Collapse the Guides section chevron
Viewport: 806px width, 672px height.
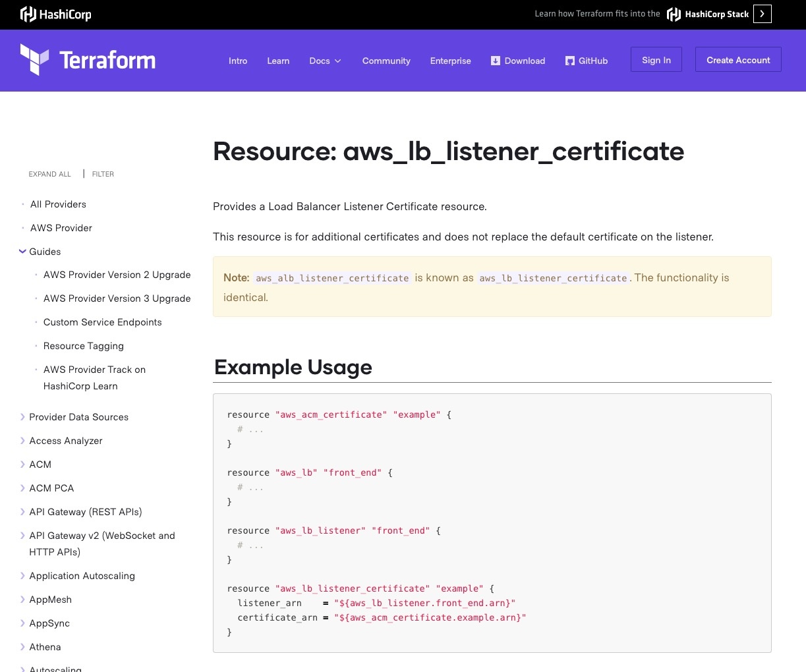[x=22, y=252]
